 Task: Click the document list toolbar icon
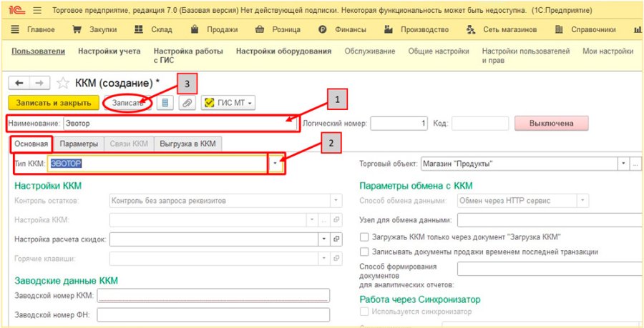click(x=165, y=103)
